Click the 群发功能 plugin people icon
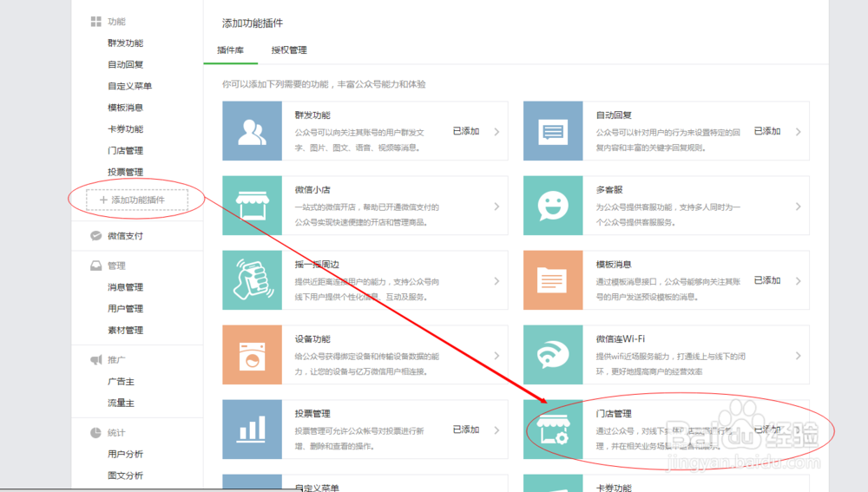Screen dimensions: 868x492 point(252,131)
